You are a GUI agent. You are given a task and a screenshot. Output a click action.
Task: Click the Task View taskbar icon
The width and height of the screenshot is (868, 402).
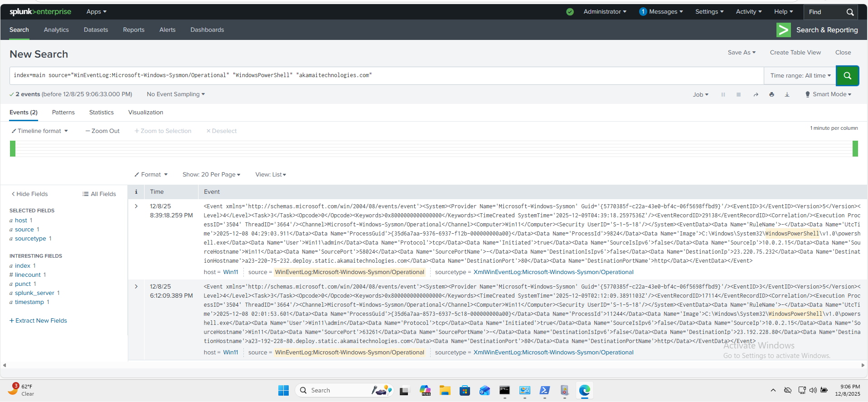tap(404, 390)
